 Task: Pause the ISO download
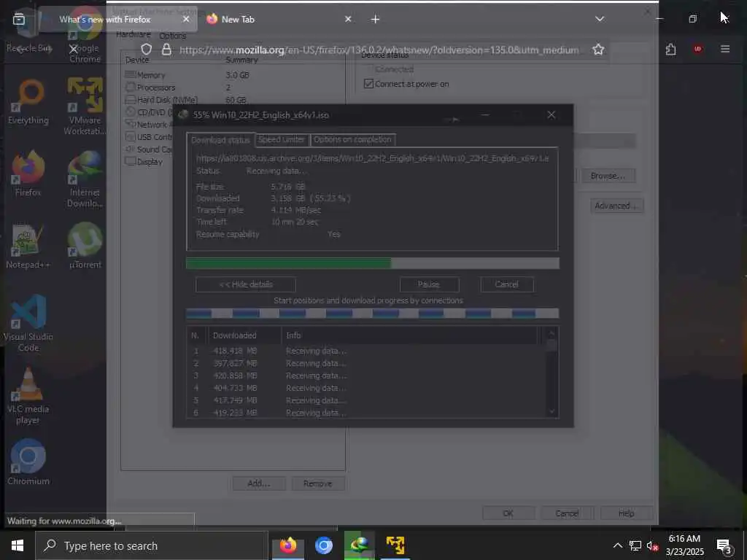tap(429, 284)
